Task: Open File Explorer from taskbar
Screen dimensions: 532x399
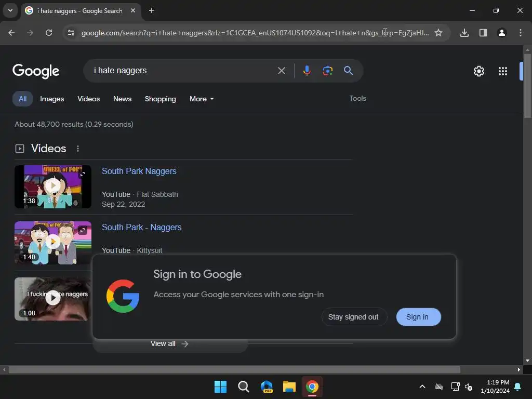Action: coord(289,387)
